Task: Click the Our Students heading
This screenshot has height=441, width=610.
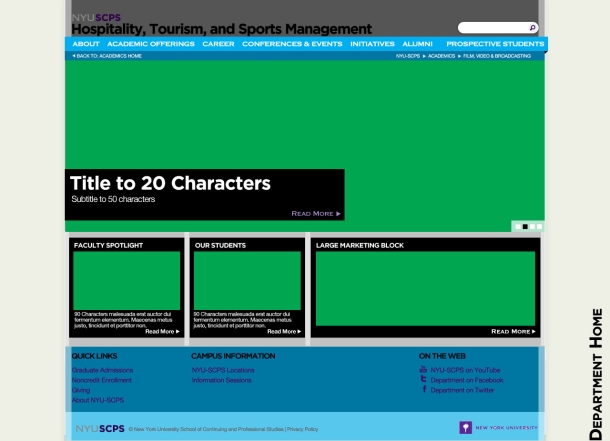Action: click(x=220, y=245)
